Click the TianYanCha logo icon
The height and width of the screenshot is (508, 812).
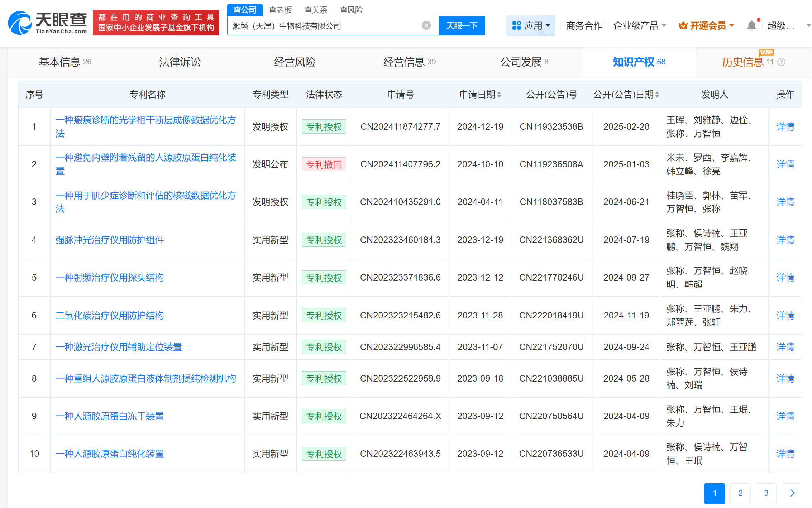tap(20, 23)
